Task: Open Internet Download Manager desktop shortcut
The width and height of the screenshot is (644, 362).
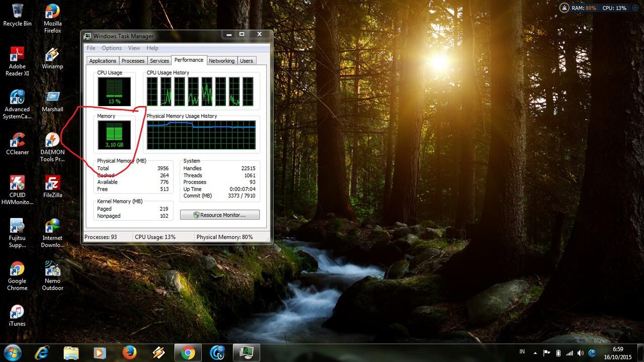Action: [52, 233]
